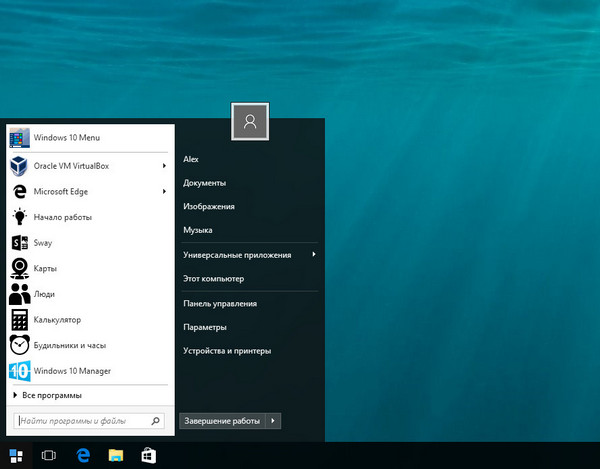Open Панель управления menu item

point(220,303)
